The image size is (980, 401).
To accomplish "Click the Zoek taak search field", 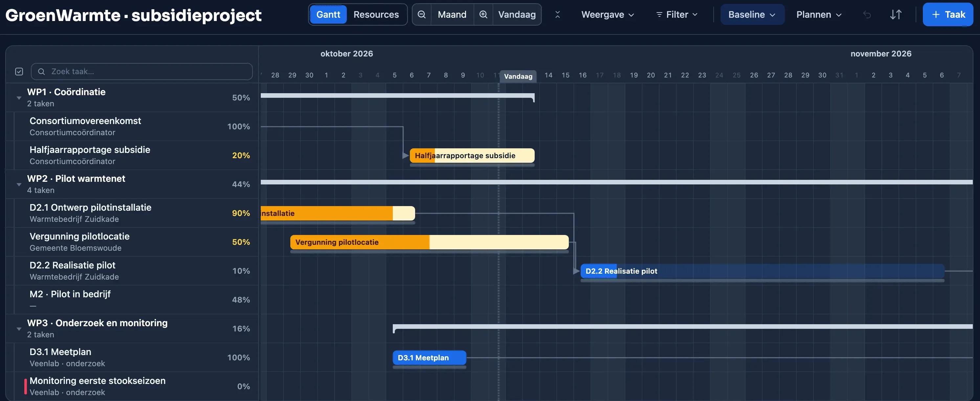I will [142, 72].
